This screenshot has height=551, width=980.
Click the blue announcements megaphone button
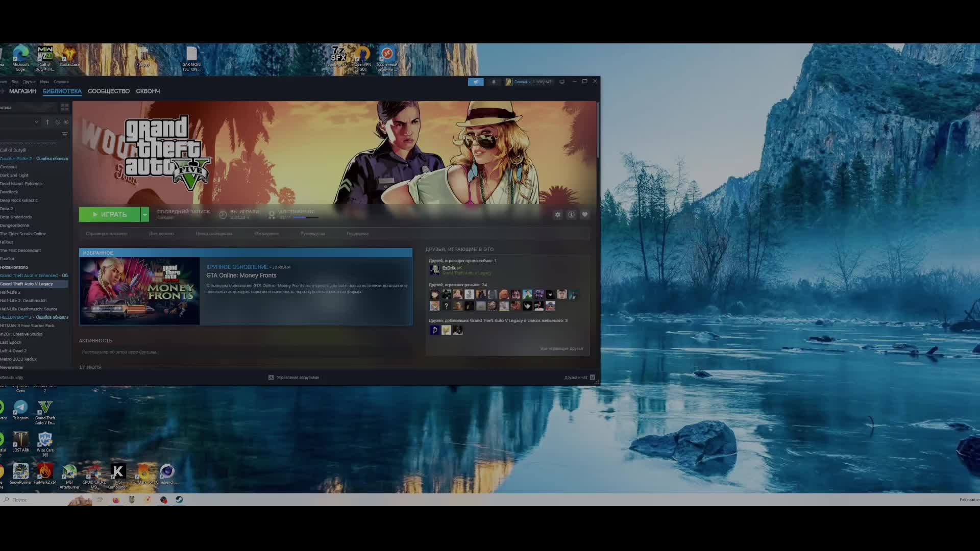(x=475, y=82)
